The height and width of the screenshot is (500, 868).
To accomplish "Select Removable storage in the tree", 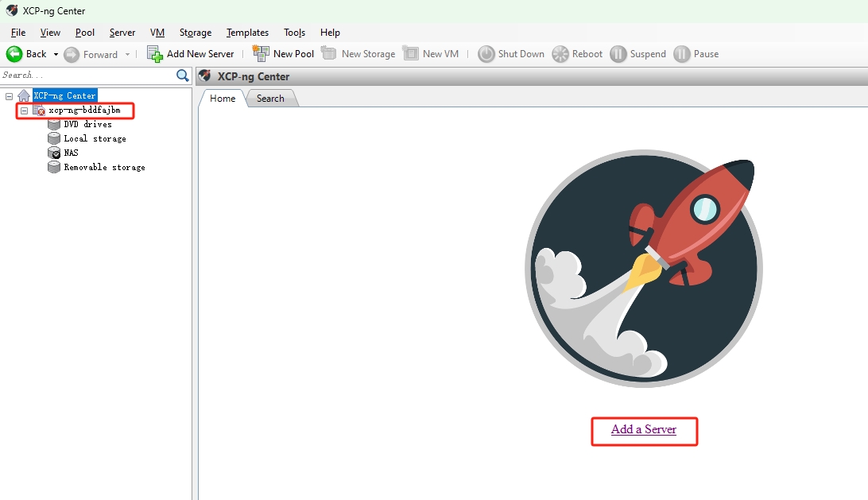I will 104,167.
